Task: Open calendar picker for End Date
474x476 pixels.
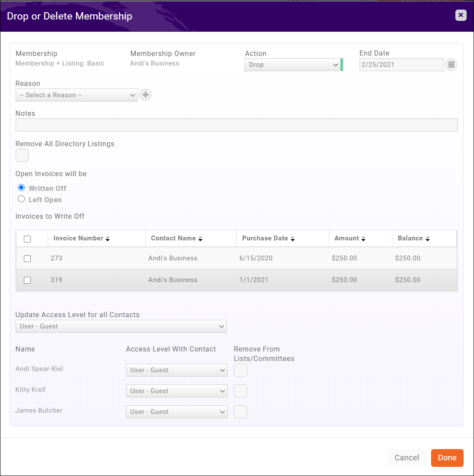Action: pyautogui.click(x=451, y=64)
